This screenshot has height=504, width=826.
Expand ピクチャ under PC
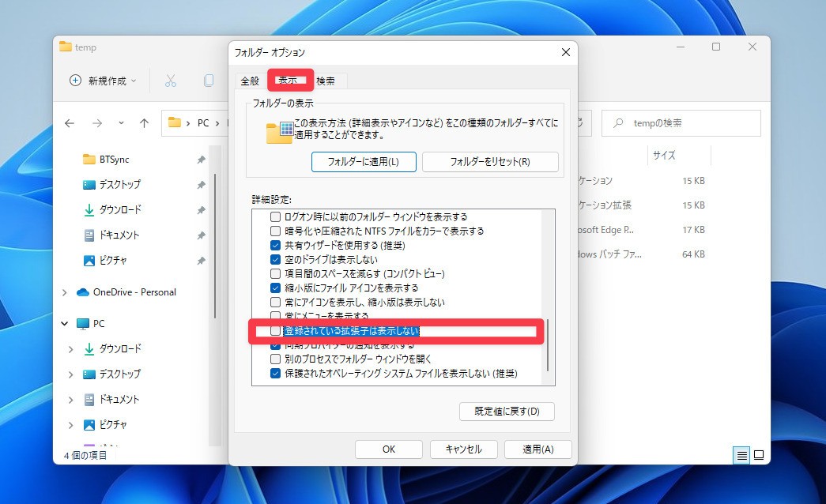point(70,425)
